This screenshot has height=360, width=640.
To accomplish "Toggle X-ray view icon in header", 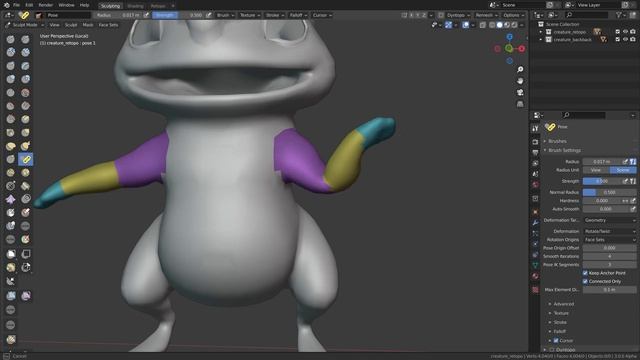I will point(482,25).
